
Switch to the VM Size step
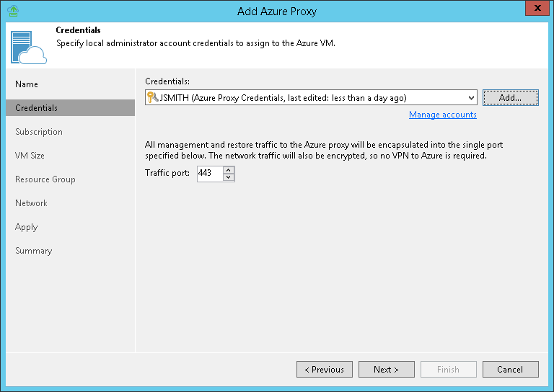30,156
